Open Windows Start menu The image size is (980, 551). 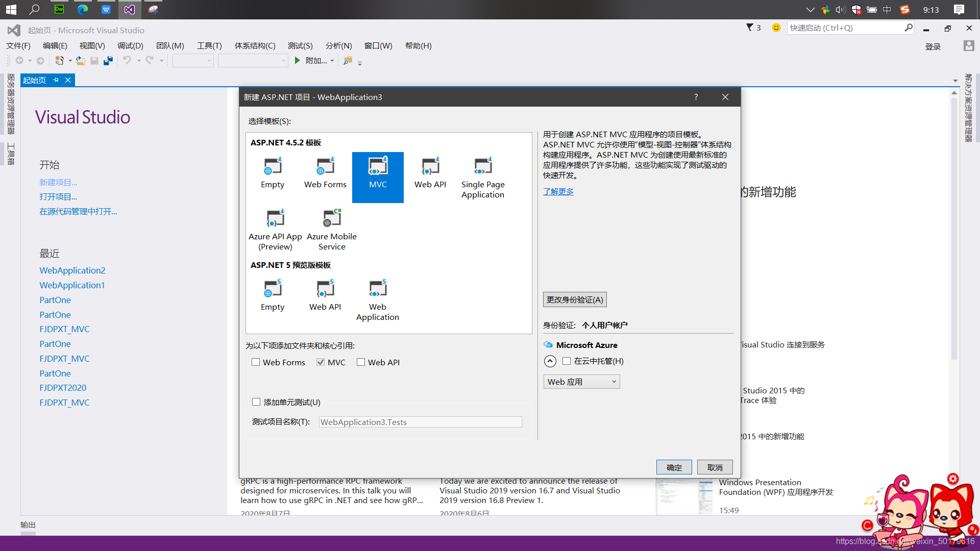pyautogui.click(x=11, y=9)
